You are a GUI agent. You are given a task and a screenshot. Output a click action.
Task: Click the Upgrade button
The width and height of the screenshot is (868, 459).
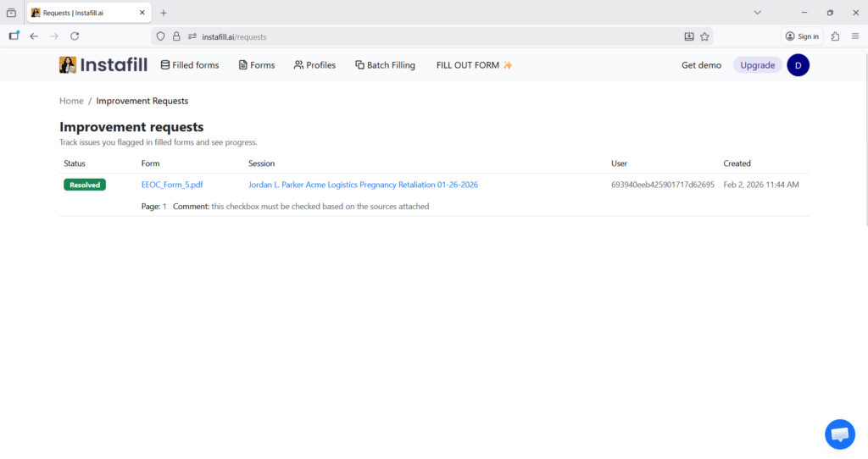point(757,65)
